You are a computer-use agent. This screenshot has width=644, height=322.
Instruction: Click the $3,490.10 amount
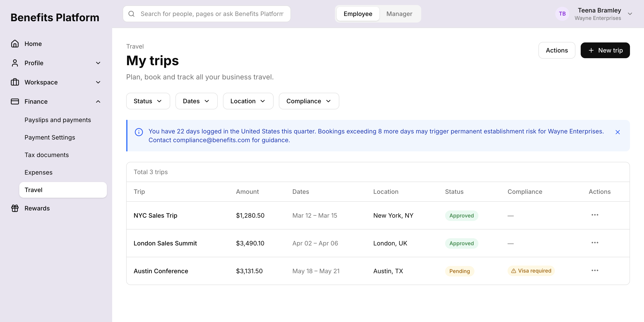pos(250,243)
